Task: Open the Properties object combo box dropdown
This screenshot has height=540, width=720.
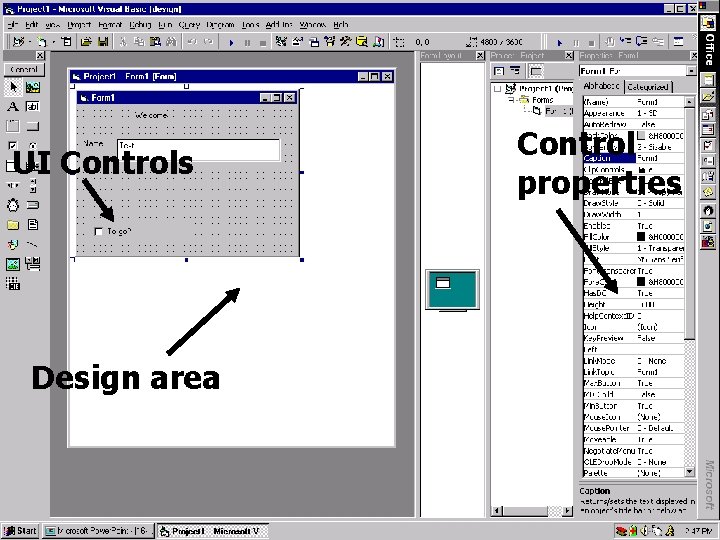Action: point(691,71)
